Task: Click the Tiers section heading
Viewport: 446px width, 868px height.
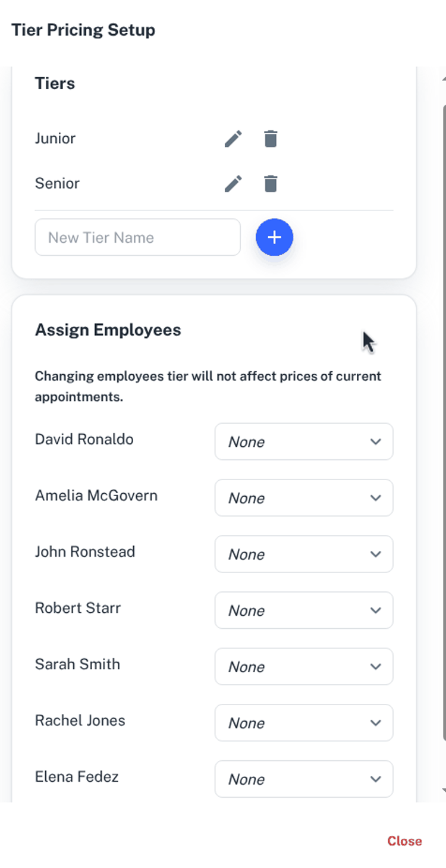Action: pos(55,83)
